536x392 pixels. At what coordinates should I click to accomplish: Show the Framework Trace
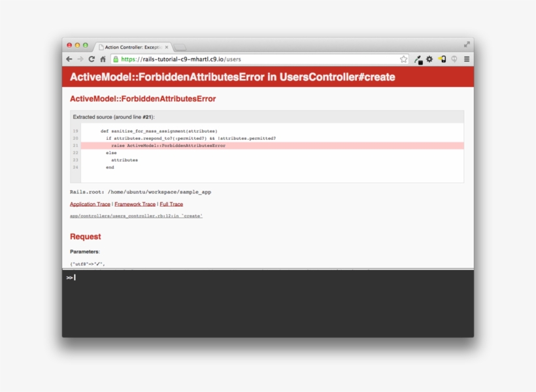(135, 204)
